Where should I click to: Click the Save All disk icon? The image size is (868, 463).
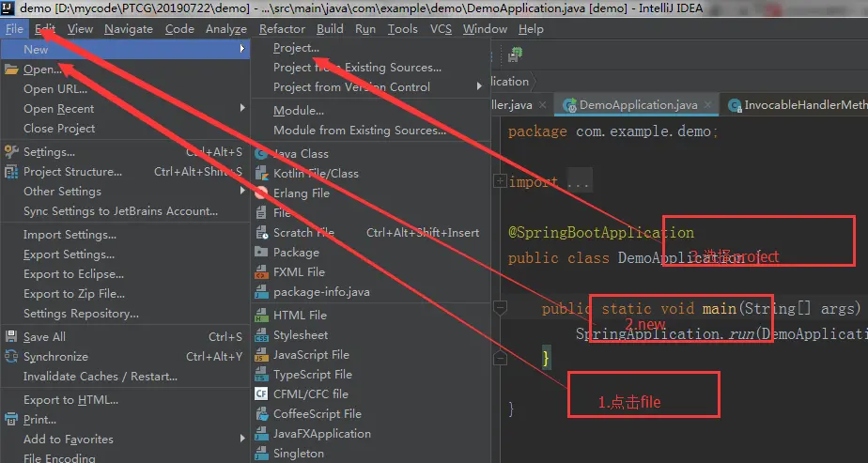pyautogui.click(x=11, y=337)
